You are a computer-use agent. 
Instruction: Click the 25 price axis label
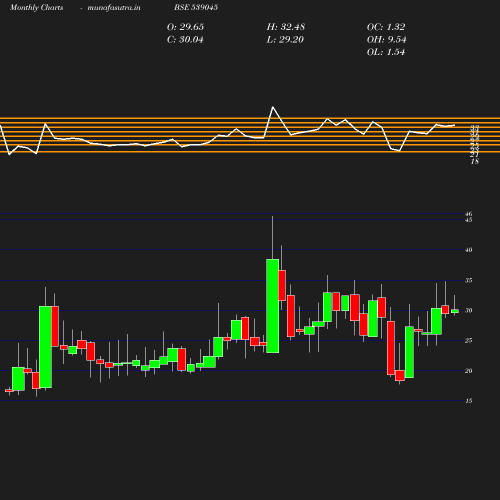pyautogui.click(x=469, y=341)
